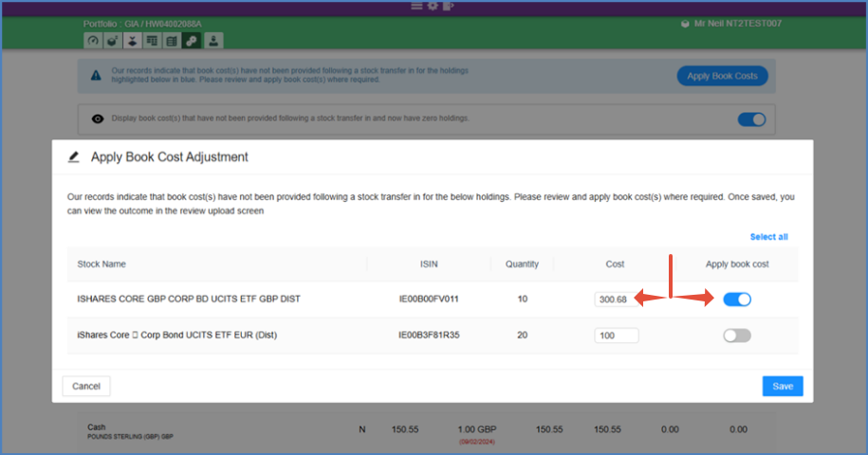
Task: Click the Stock Name column header
Action: [102, 264]
